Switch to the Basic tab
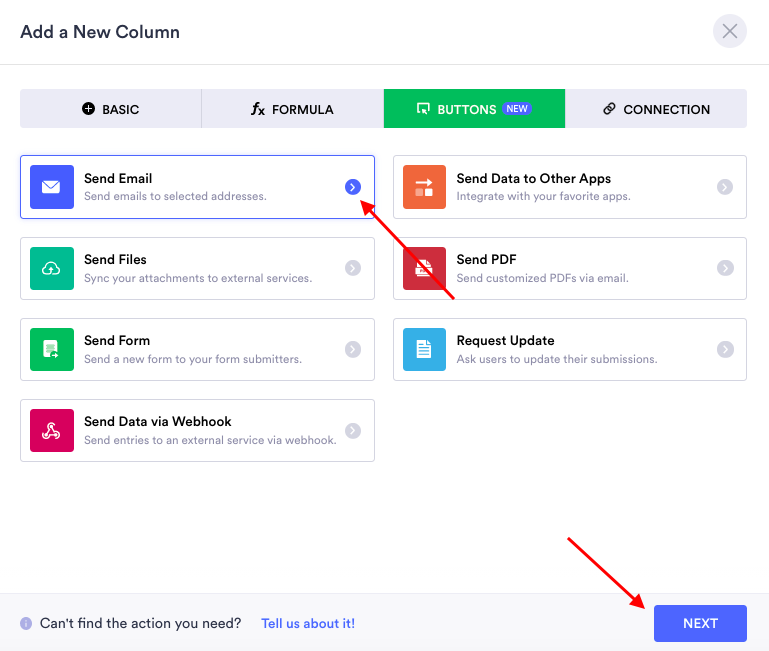The height and width of the screenshot is (651, 769). [111, 109]
